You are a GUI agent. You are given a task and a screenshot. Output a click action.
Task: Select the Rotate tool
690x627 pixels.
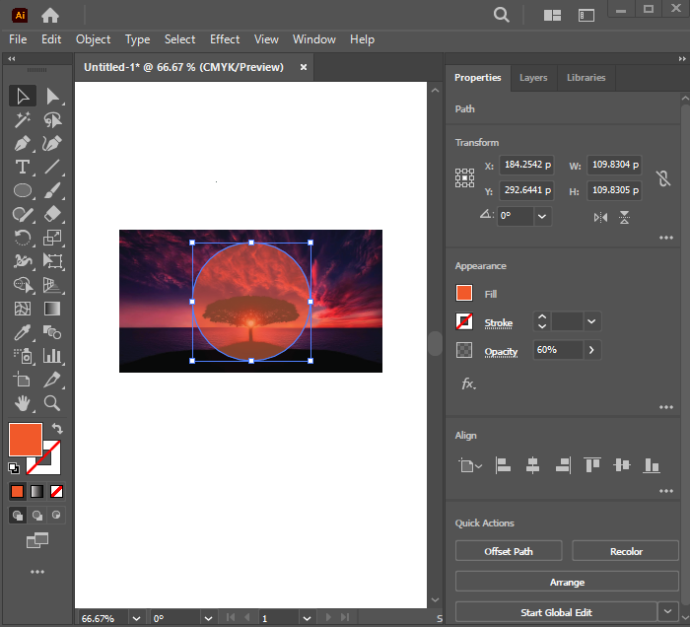(22, 238)
